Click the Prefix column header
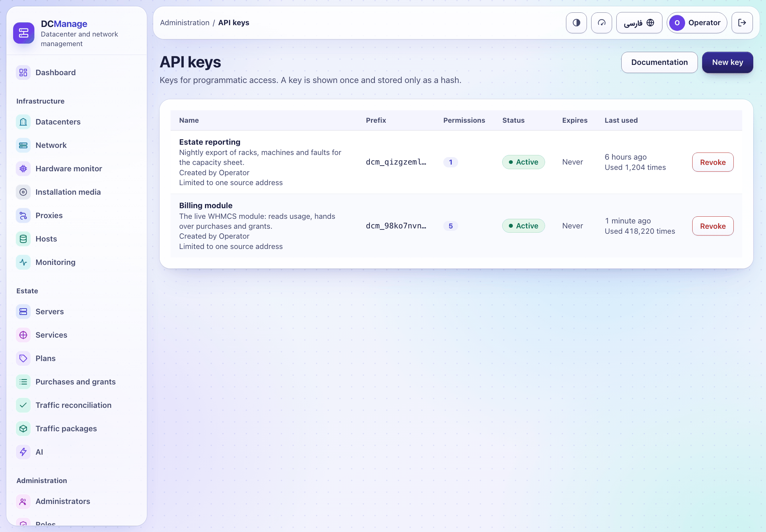This screenshot has height=532, width=766. (376, 121)
